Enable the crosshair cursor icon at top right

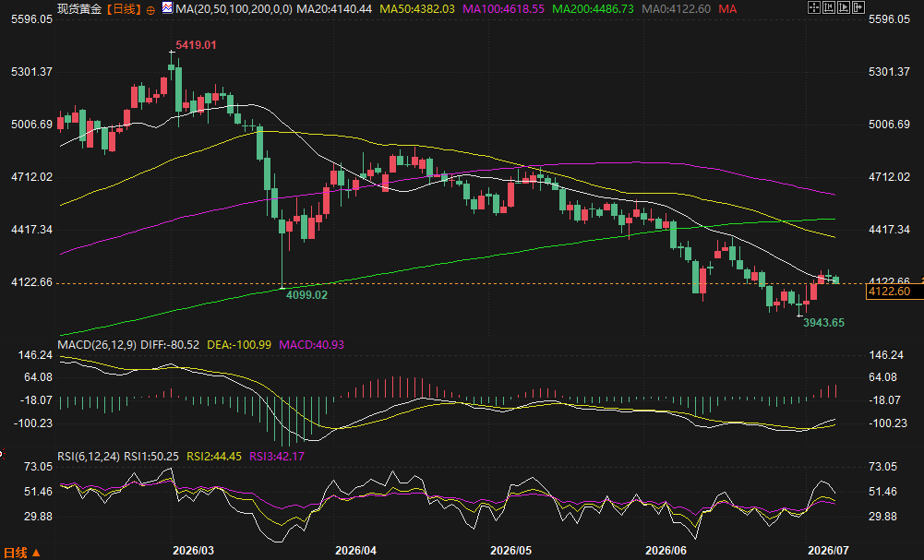click(x=814, y=7)
